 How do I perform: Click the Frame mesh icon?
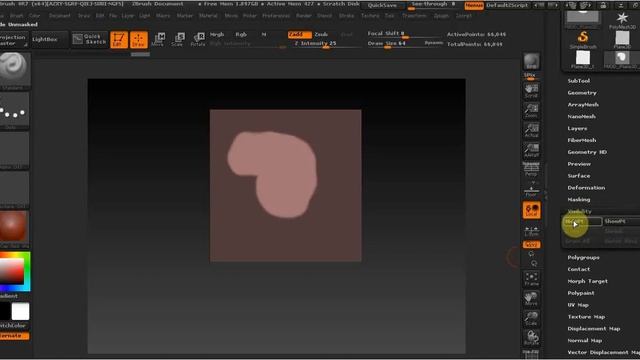coord(531,279)
